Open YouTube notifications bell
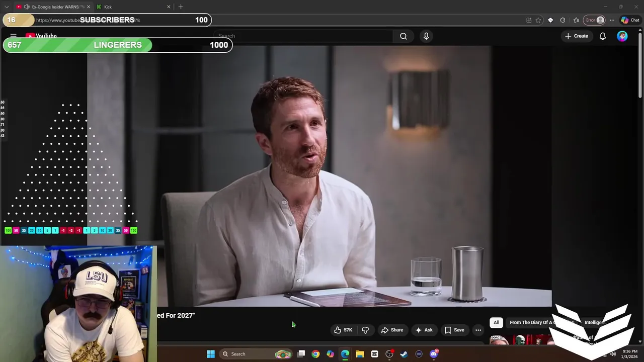 pyautogui.click(x=602, y=36)
